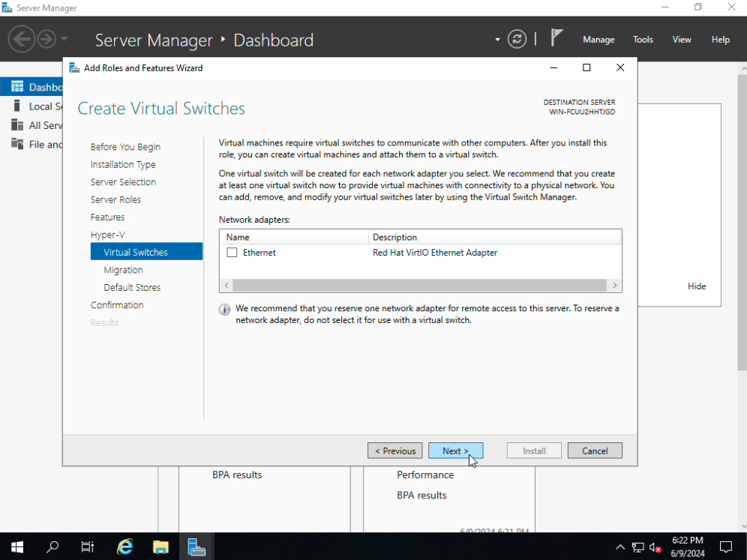This screenshot has height=560, width=747.
Task: Open Internet Explorer from the taskbar
Action: [124, 547]
